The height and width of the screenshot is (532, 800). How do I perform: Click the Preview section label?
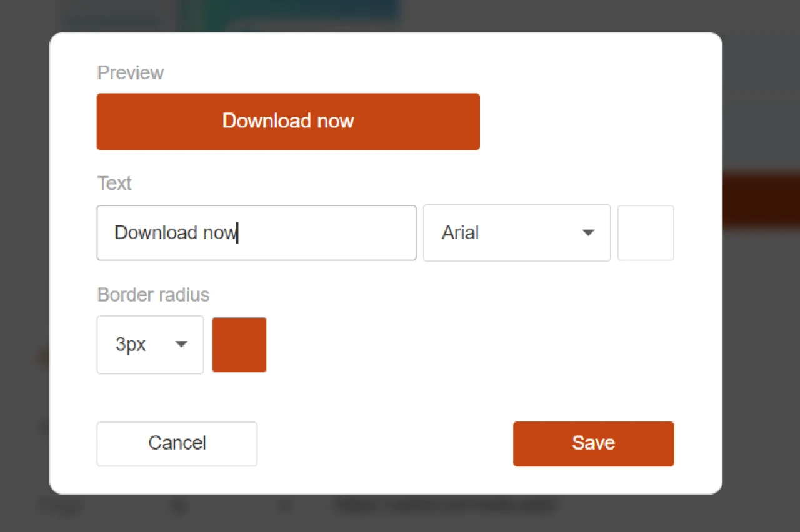click(131, 72)
